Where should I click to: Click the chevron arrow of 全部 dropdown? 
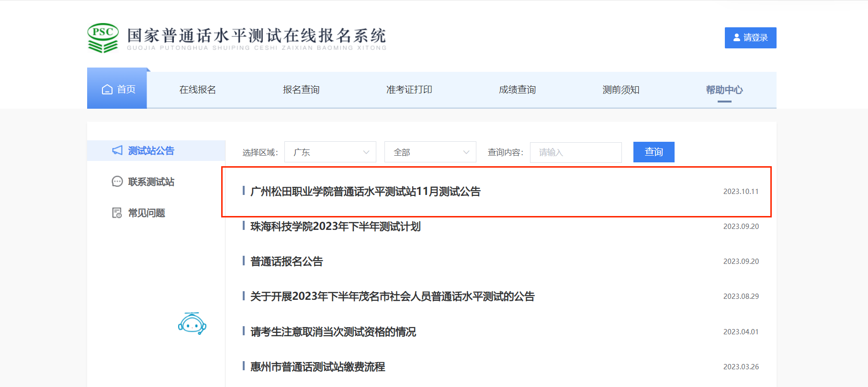pos(466,152)
